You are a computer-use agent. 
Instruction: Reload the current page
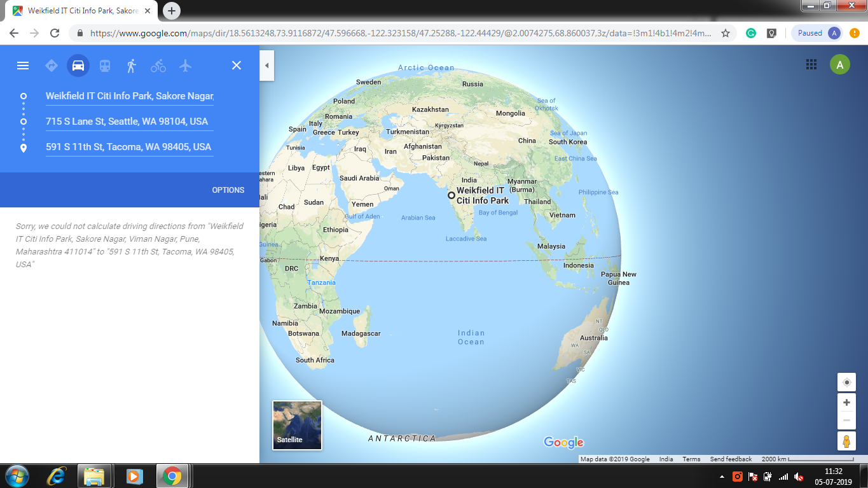55,33
